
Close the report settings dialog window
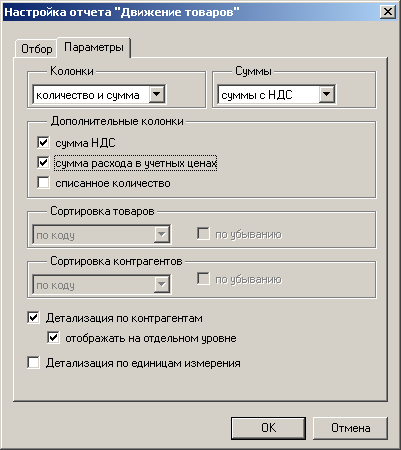(388, 12)
